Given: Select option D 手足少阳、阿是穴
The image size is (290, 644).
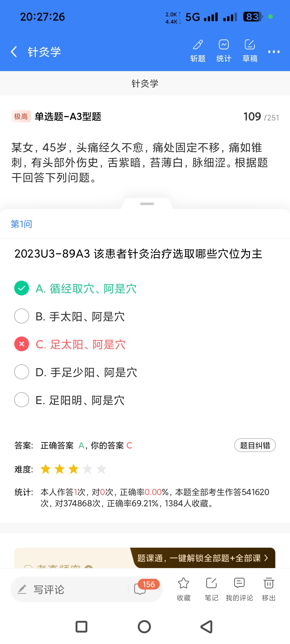Looking at the screenshot, I should pyautogui.click(x=22, y=372).
